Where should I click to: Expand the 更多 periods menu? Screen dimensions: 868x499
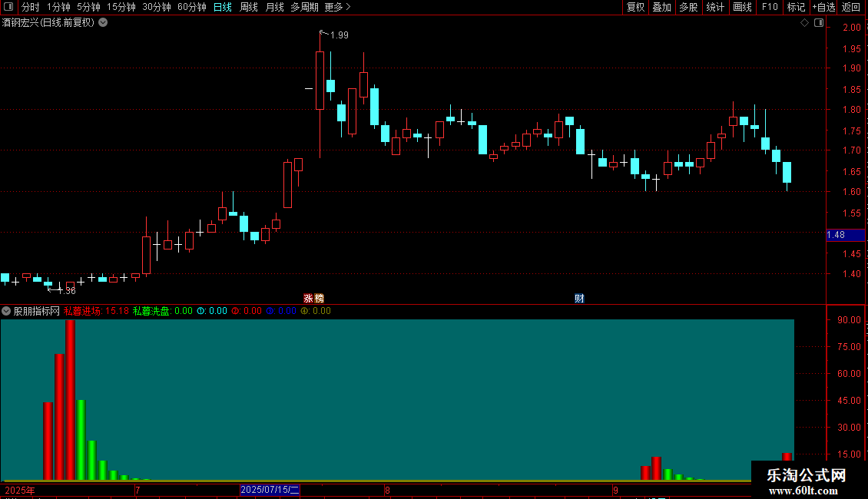[x=338, y=7]
